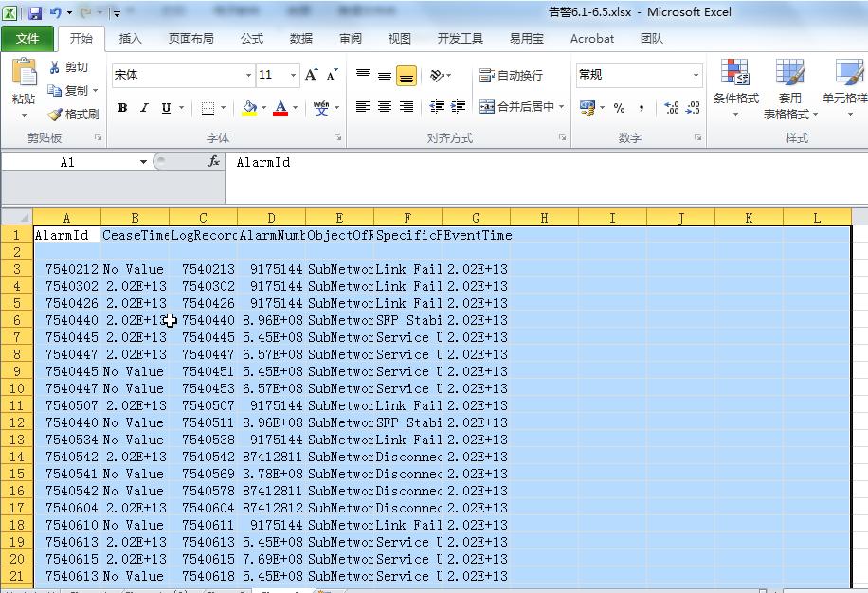The height and width of the screenshot is (593, 868).
Task: Open the font name dropdown (宋体)
Action: coord(249,75)
